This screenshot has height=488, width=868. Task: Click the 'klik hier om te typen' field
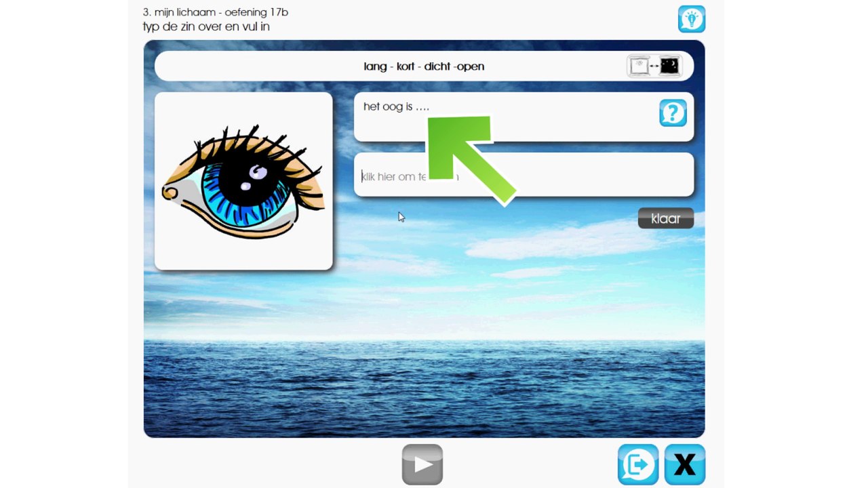click(524, 175)
